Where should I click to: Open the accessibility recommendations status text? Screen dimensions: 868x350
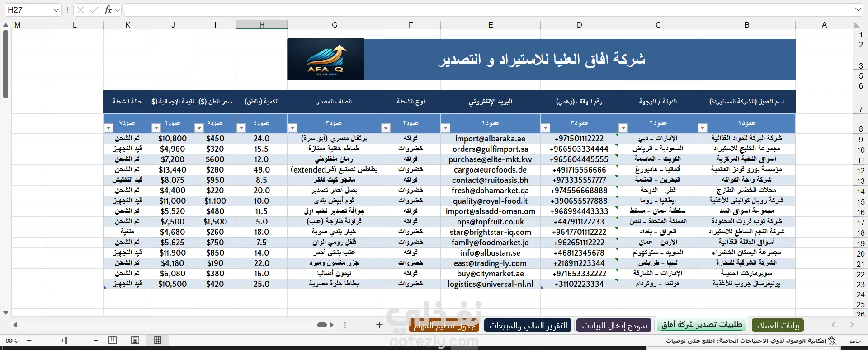coord(746,341)
